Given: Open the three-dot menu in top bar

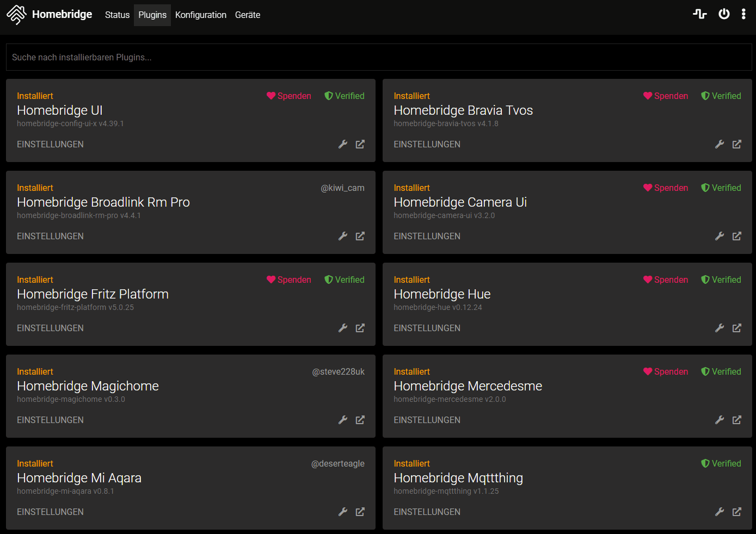Looking at the screenshot, I should point(743,14).
